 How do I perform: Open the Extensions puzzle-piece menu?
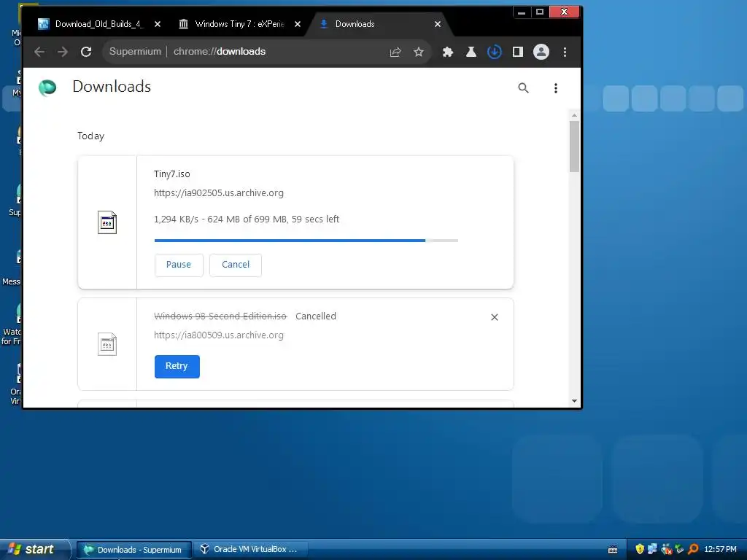tap(447, 52)
